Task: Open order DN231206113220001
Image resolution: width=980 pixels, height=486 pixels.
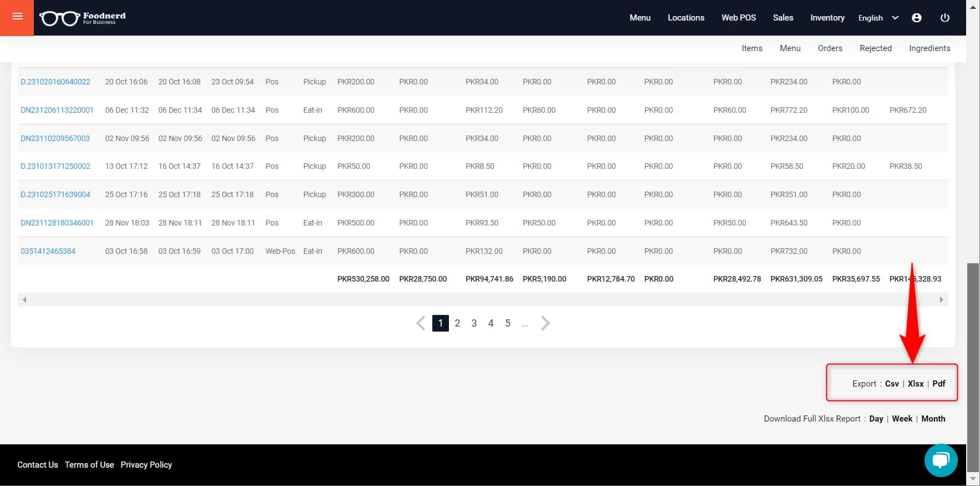Action: (57, 110)
